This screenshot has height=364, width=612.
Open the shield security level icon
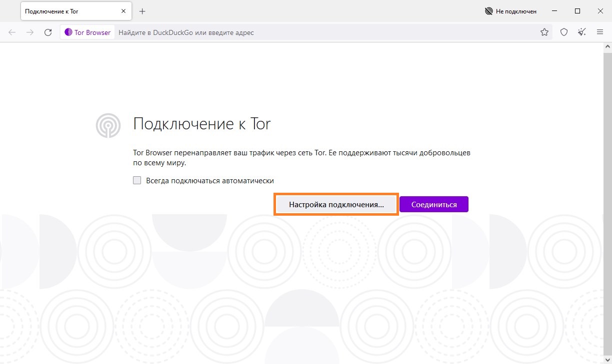click(564, 32)
